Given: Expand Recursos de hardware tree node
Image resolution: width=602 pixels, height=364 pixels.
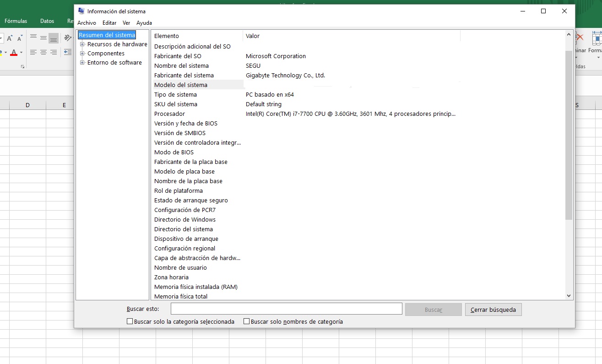Looking at the screenshot, I should (x=83, y=44).
